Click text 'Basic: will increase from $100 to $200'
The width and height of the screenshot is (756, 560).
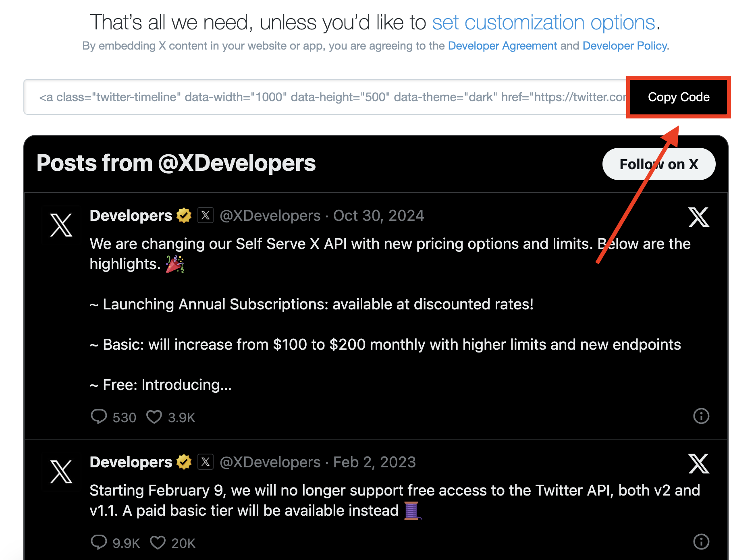tap(234, 345)
